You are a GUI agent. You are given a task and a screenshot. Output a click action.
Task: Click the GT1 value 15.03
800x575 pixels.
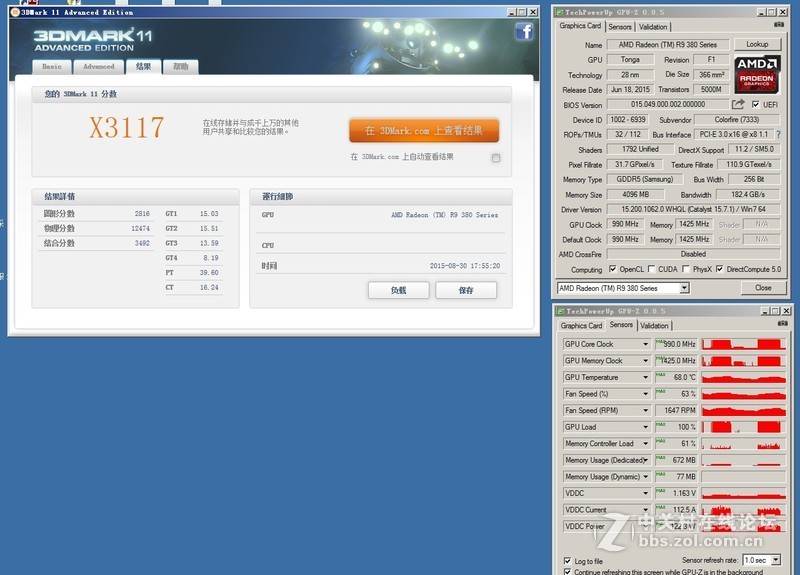pos(209,214)
